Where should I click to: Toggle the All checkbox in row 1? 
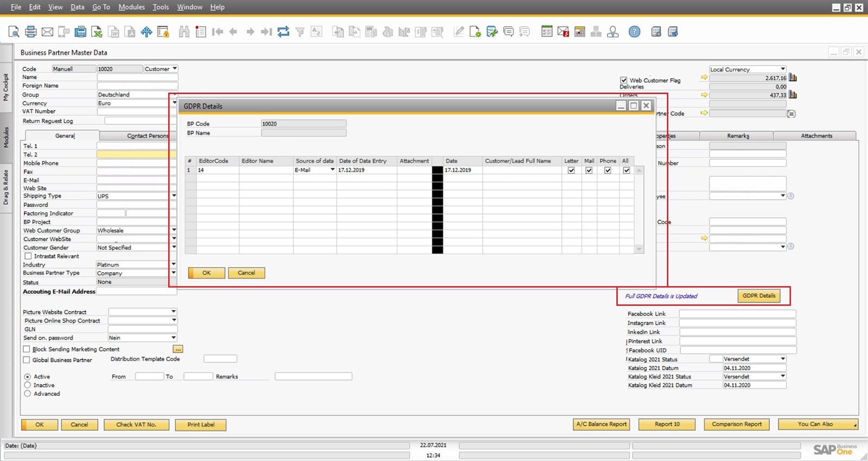(627, 170)
